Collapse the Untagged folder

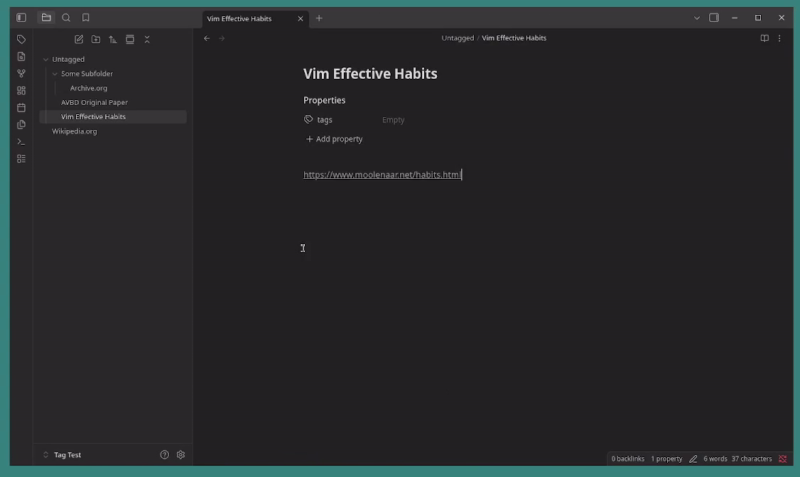(x=46, y=59)
